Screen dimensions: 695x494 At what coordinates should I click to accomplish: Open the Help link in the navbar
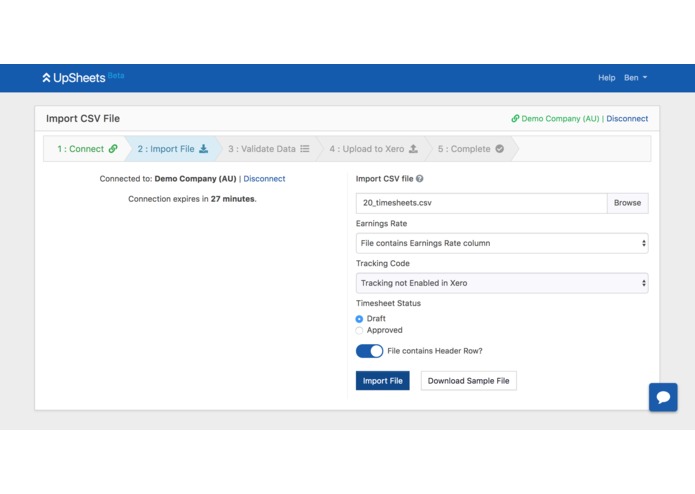point(606,78)
